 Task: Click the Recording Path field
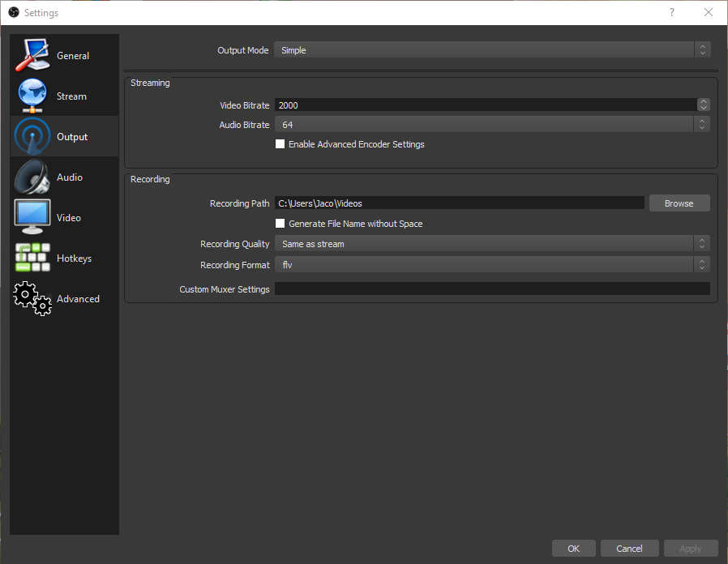point(459,203)
